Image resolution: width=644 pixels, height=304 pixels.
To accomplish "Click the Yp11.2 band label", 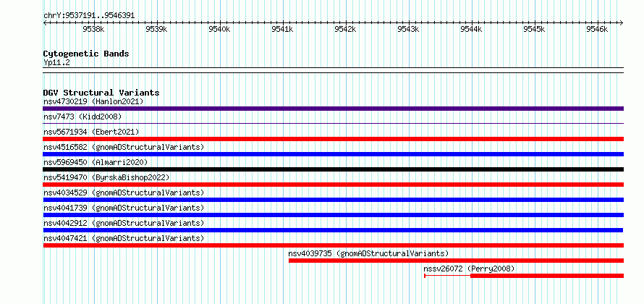I will tap(56, 62).
